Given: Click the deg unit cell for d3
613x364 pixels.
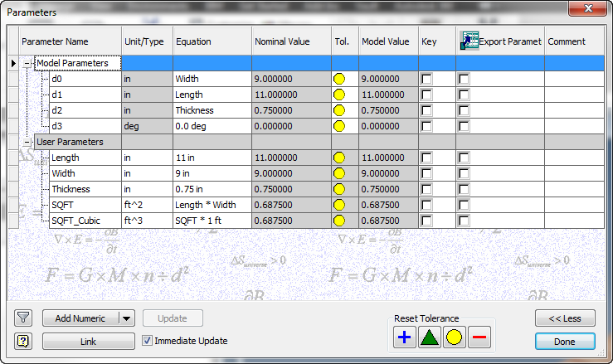Looking at the screenshot, I should coord(148,126).
